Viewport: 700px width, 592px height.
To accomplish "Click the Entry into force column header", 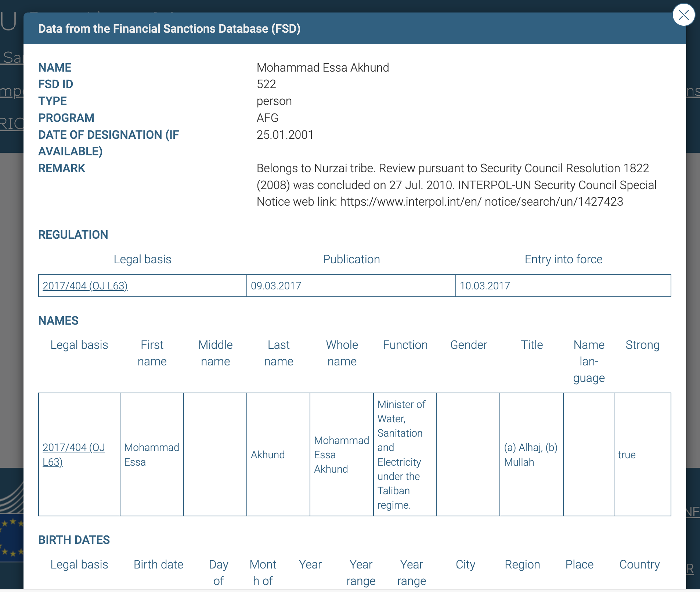I will 563,259.
